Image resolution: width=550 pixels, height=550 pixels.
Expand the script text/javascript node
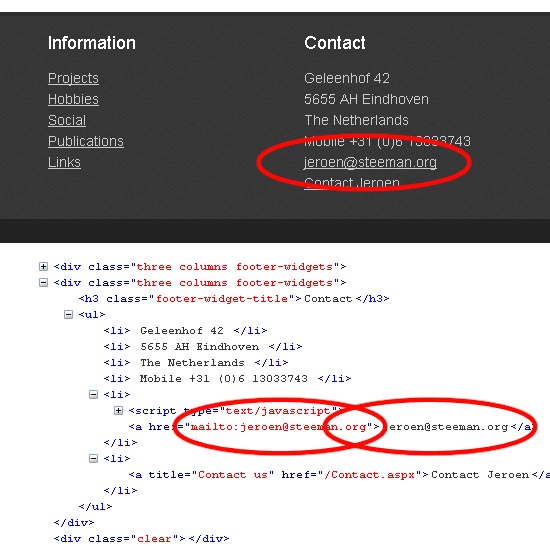119,411
